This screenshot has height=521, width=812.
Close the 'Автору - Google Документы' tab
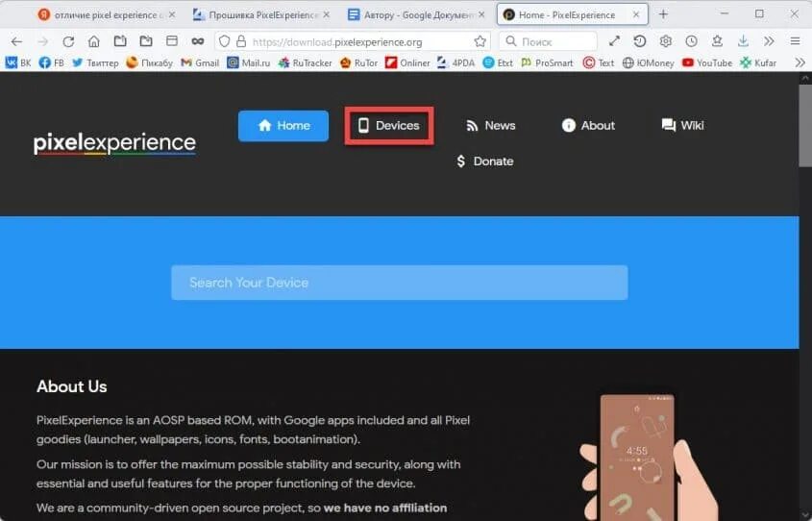point(481,15)
